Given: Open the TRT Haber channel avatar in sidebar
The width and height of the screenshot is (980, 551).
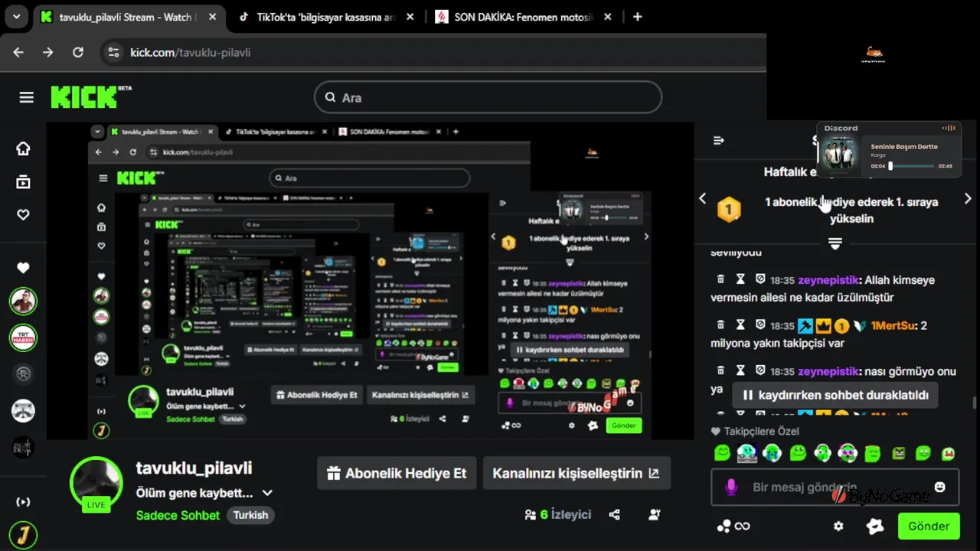Looking at the screenshot, I should click(24, 337).
